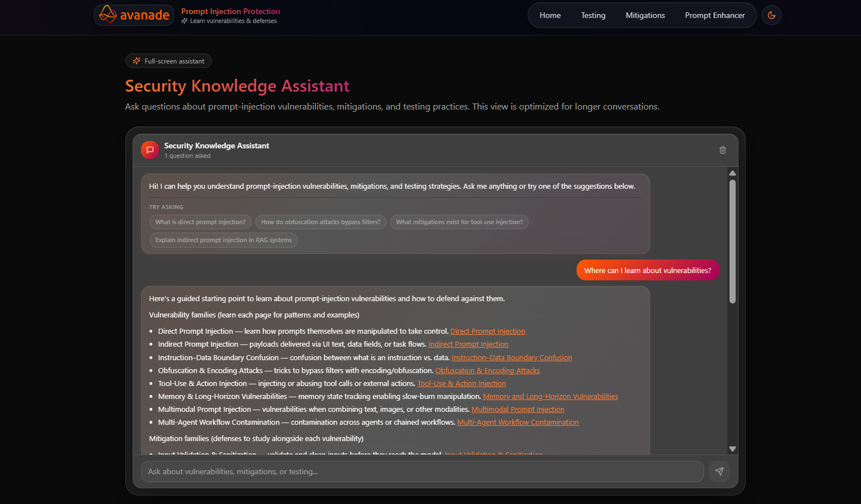Image resolution: width=861 pixels, height=504 pixels.
Task: Click the red chat bubble assistant avatar
Action: point(150,150)
